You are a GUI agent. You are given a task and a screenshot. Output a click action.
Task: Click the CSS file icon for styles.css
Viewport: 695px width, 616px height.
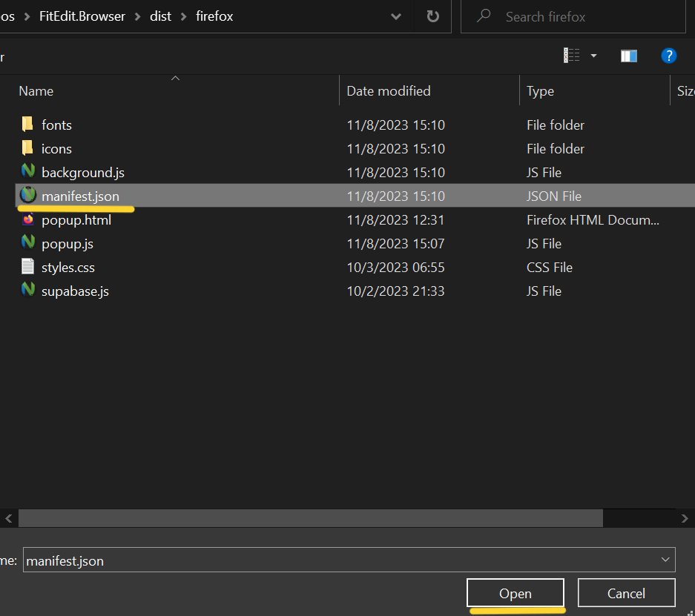tap(28, 267)
